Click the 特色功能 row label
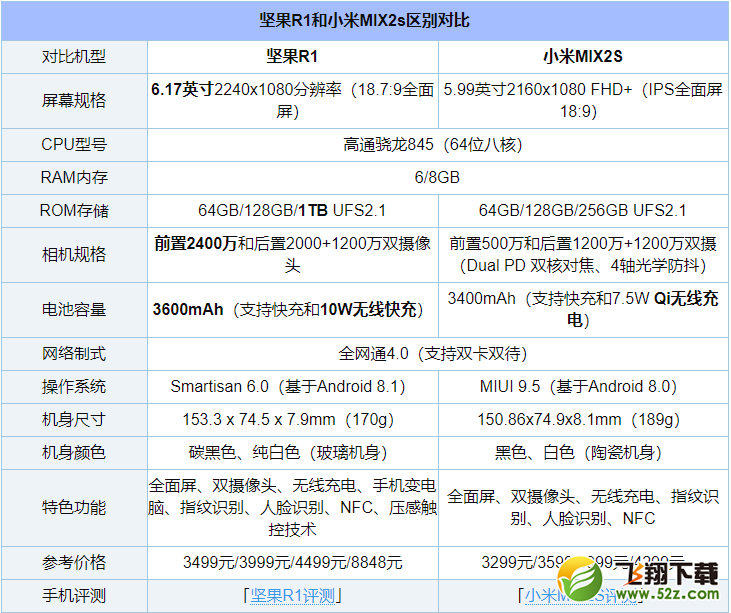731x613 pixels. point(74,508)
